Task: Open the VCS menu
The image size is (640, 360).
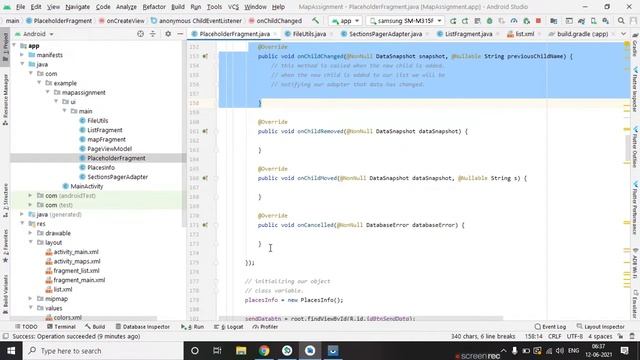Action: point(233,7)
